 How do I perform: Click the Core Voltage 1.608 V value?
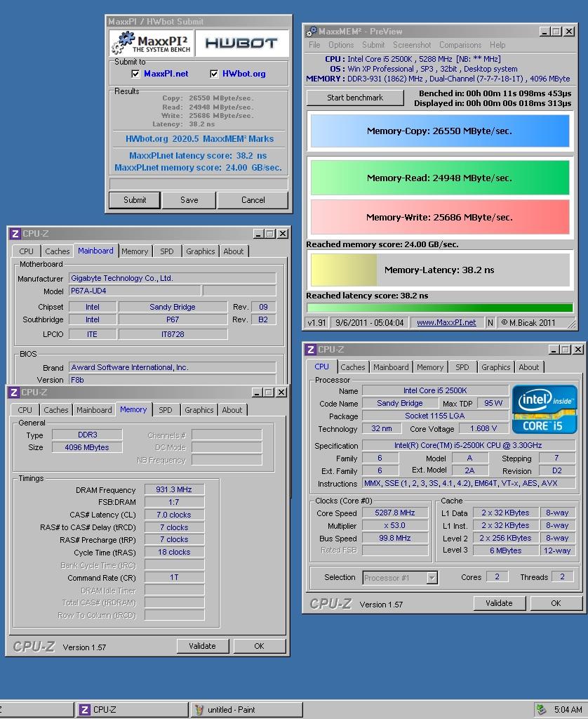(483, 429)
